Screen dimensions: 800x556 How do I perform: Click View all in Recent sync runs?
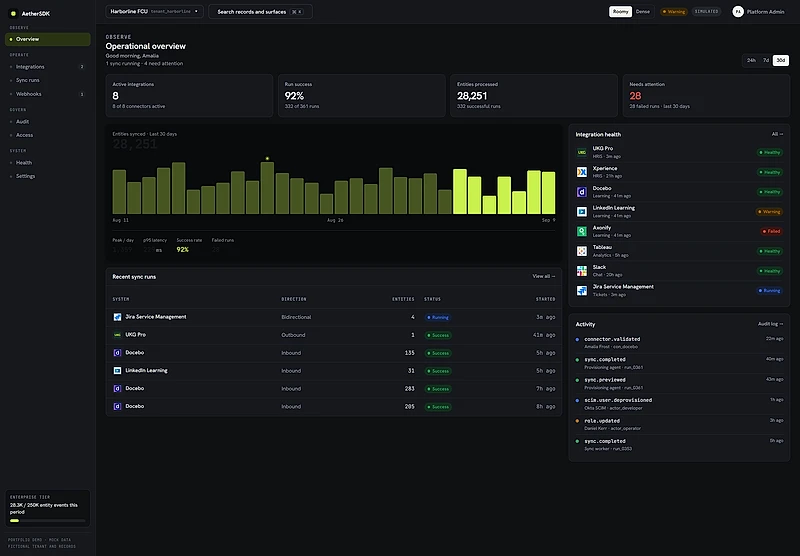tap(543, 276)
